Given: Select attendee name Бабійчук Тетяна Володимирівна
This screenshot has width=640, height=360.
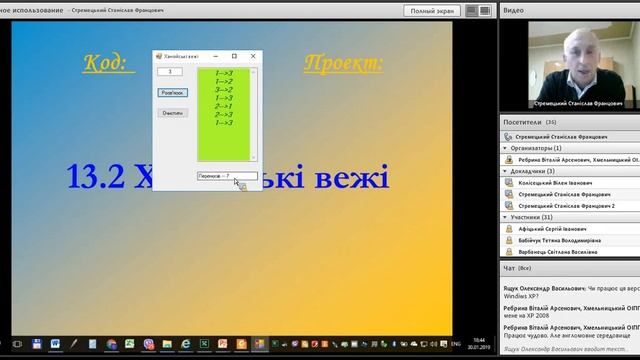Looking at the screenshot, I should click(560, 240).
